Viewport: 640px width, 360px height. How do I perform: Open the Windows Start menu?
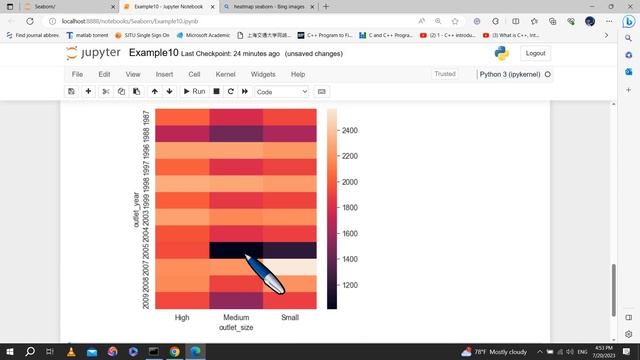click(x=10, y=351)
